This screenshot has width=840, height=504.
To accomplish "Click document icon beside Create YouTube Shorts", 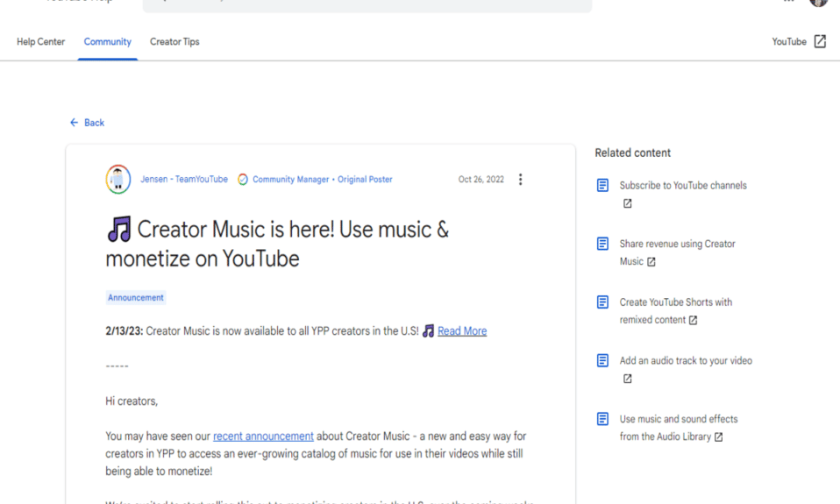I will click(602, 302).
